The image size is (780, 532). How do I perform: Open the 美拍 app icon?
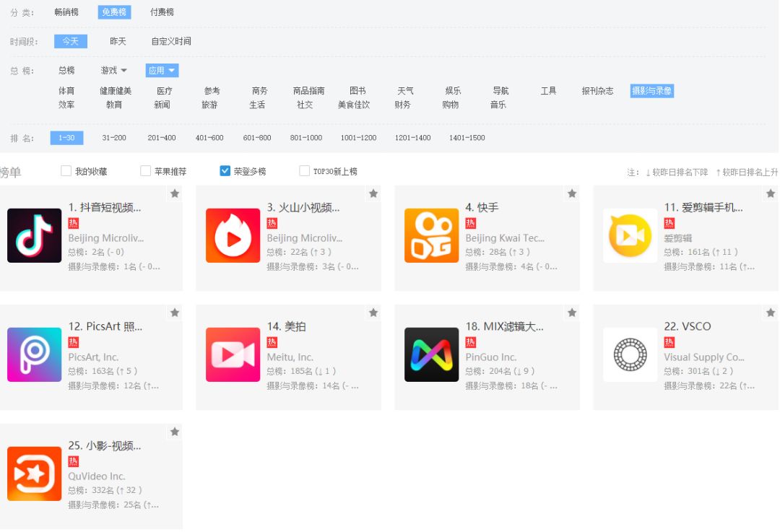[x=233, y=354]
